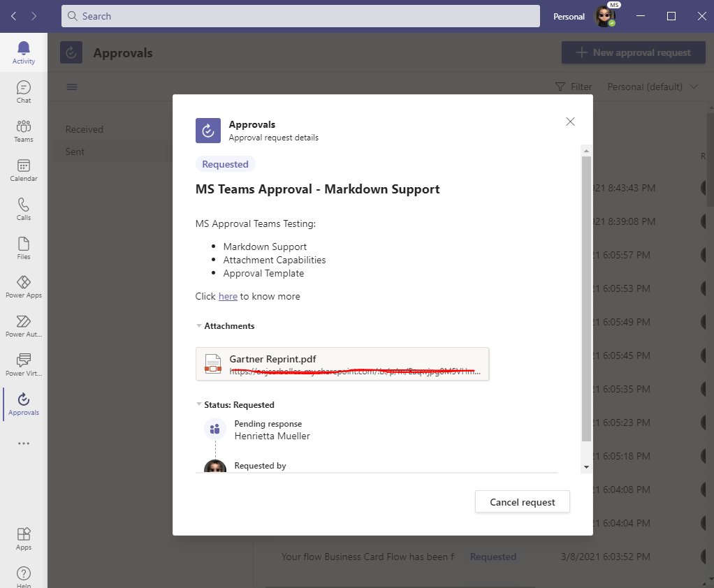Close the approval request details dialog
The width and height of the screenshot is (714, 588).
[x=570, y=122]
